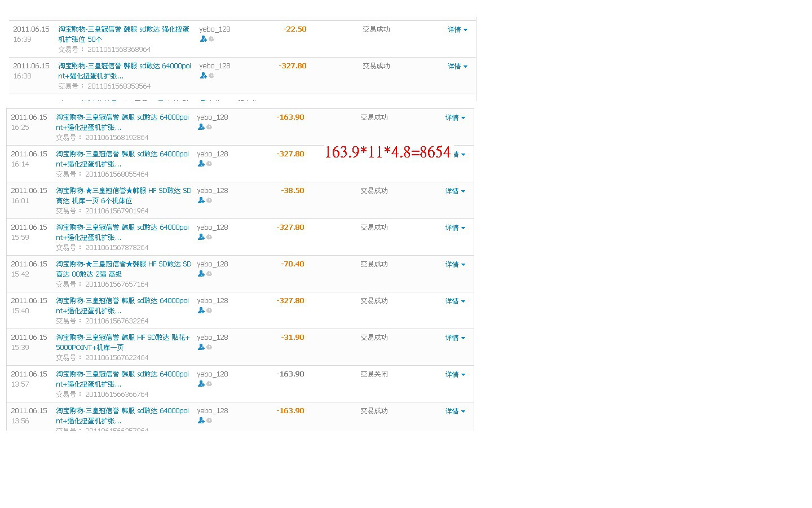Click the gray round icon in the 15:40 row

(209, 310)
